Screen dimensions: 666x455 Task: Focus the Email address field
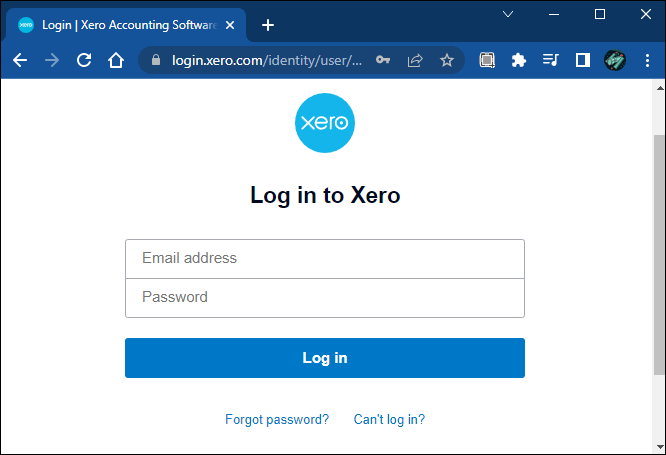click(x=325, y=258)
